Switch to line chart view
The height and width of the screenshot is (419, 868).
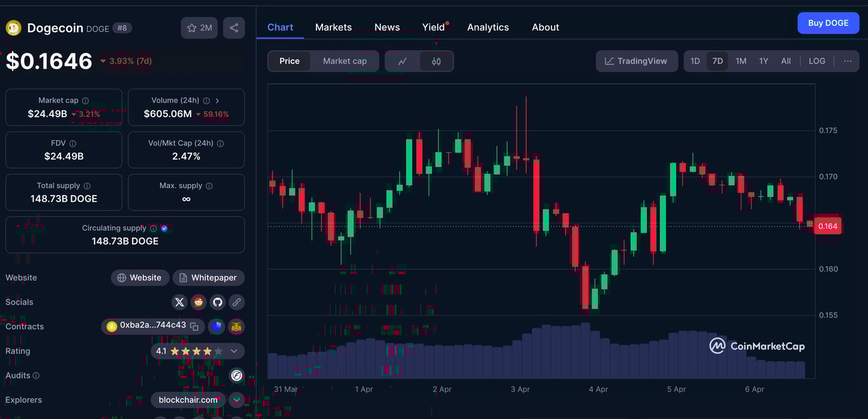pos(403,61)
